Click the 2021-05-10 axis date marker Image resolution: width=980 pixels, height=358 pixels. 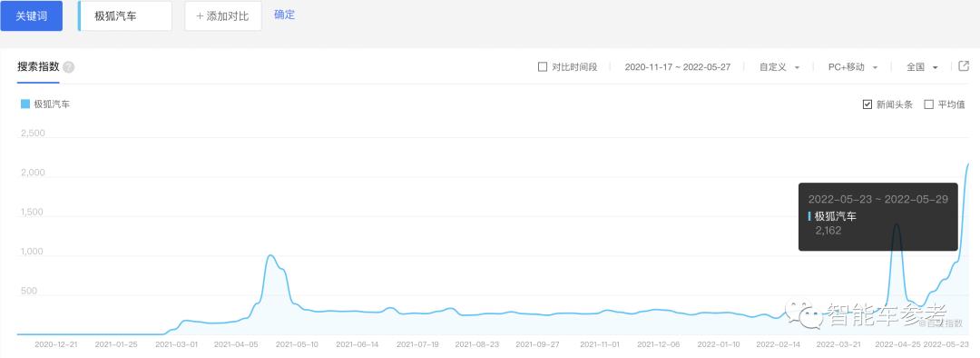297,344
